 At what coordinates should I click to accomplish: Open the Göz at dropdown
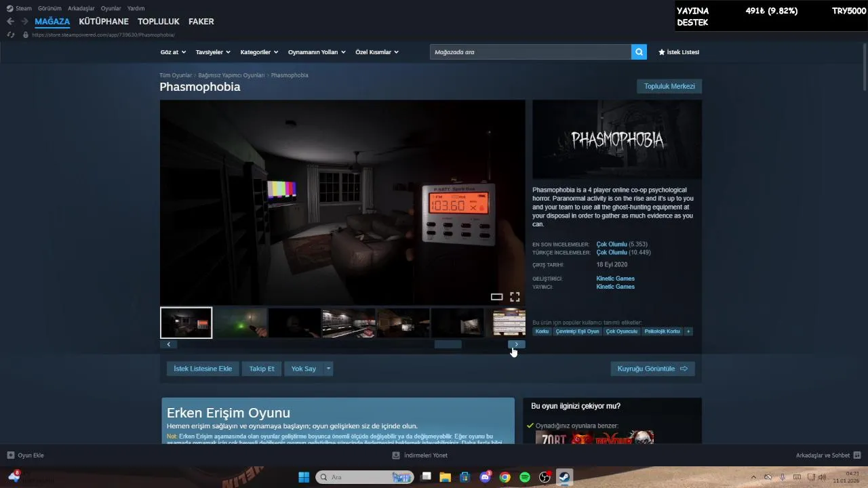click(172, 52)
